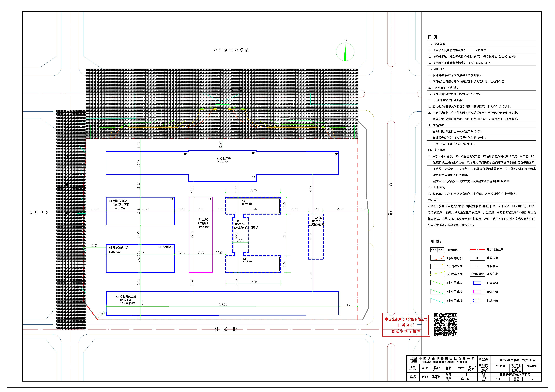Click the K1总装厂房 building label
This screenshot has width=555, height=392.
pyautogui.click(x=224, y=159)
